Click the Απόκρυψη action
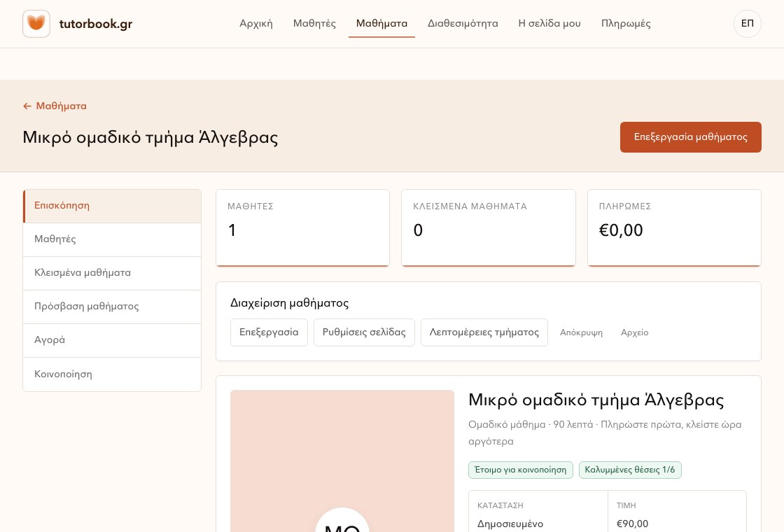The height and width of the screenshot is (532, 784). click(x=581, y=332)
